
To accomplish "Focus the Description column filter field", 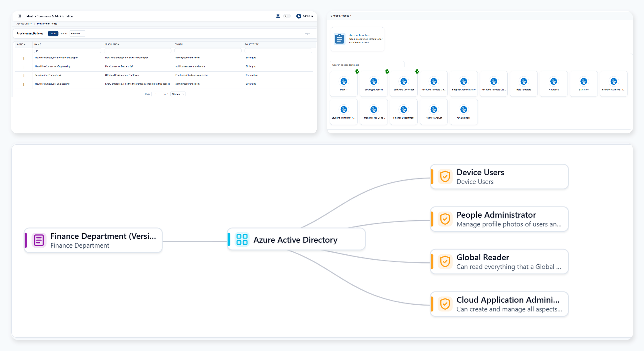I will 137,51.
